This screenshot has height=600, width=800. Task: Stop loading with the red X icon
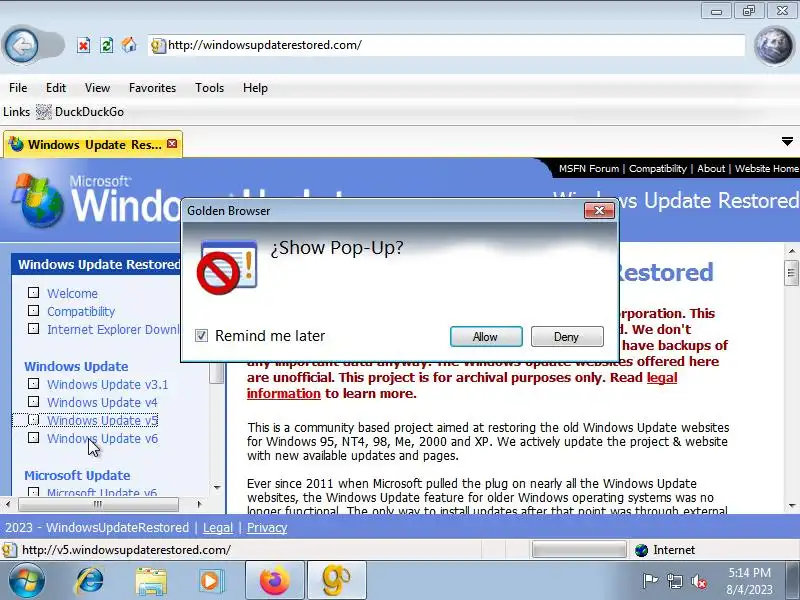[x=84, y=45]
